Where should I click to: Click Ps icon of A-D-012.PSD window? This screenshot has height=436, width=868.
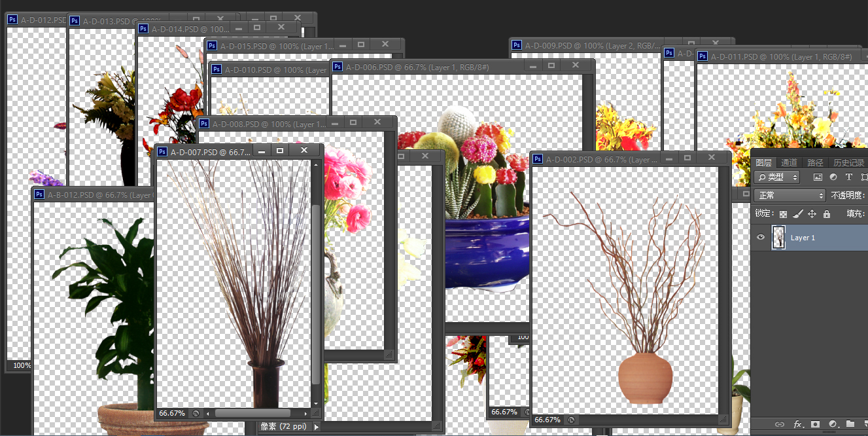(12, 20)
